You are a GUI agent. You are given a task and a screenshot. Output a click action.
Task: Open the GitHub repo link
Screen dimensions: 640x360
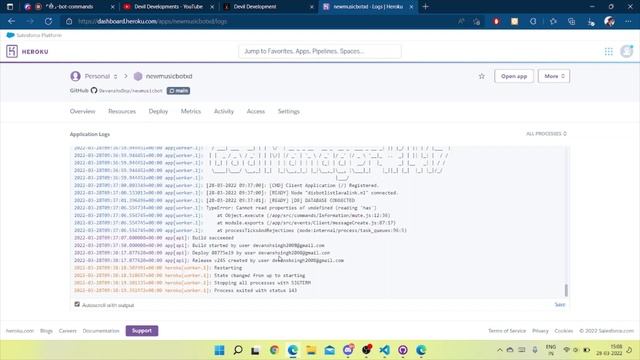(131, 91)
